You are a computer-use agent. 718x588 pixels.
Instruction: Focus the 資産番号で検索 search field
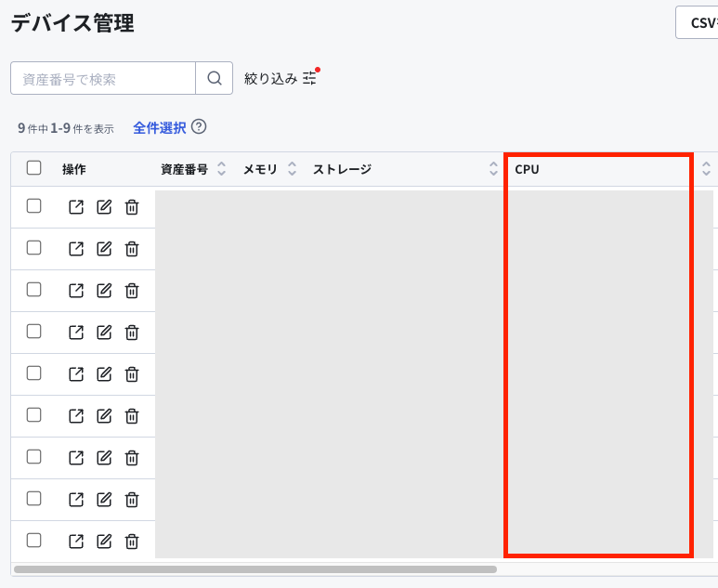point(103,78)
